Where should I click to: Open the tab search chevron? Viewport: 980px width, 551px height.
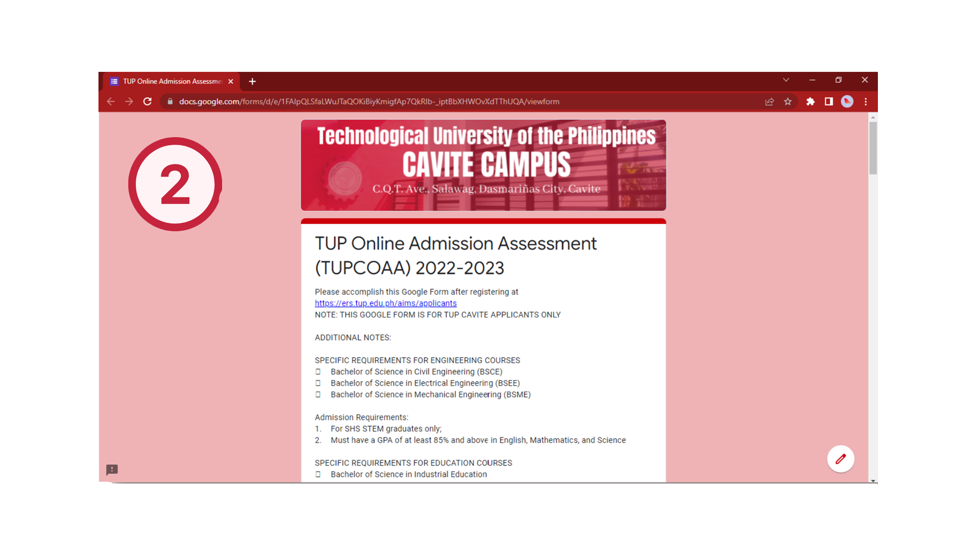click(x=786, y=80)
